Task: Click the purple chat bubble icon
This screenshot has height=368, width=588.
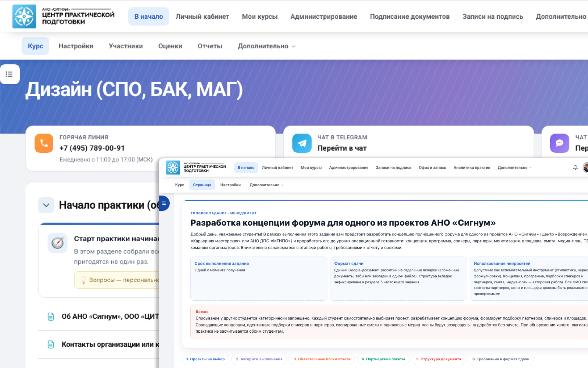Action: (x=559, y=143)
